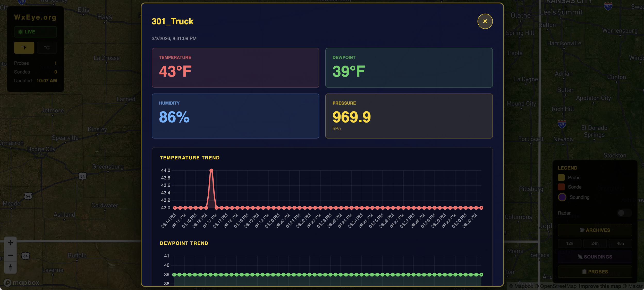644x290 pixels.
Task: Open the Probes list button
Action: (595, 272)
